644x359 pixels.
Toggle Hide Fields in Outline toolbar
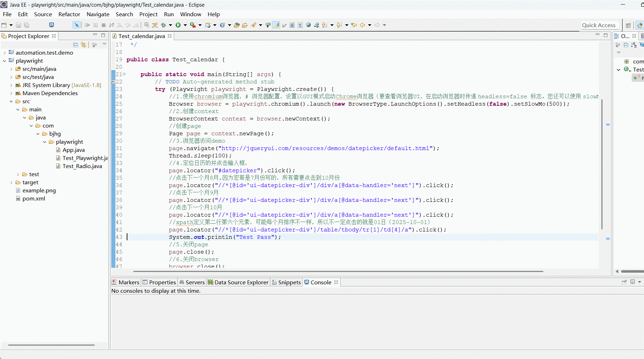click(x=642, y=45)
